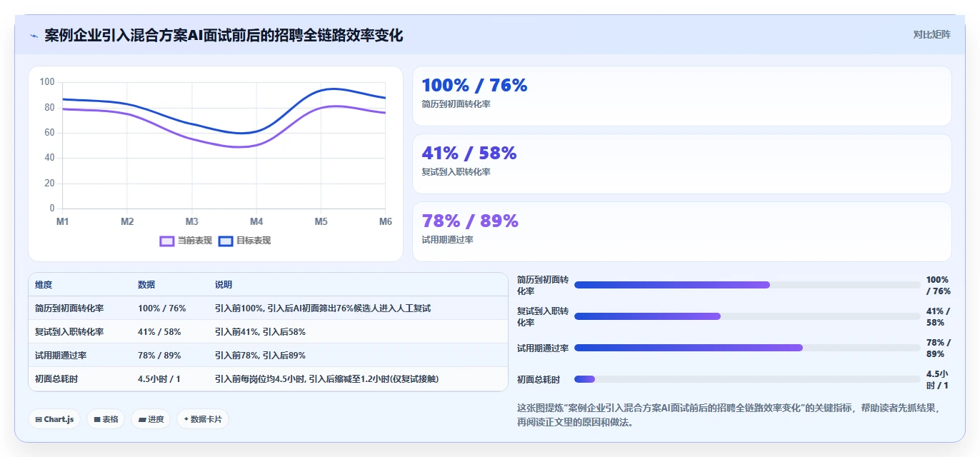Click the M1 x-axis label
The height and width of the screenshot is (457, 980).
[x=63, y=222]
